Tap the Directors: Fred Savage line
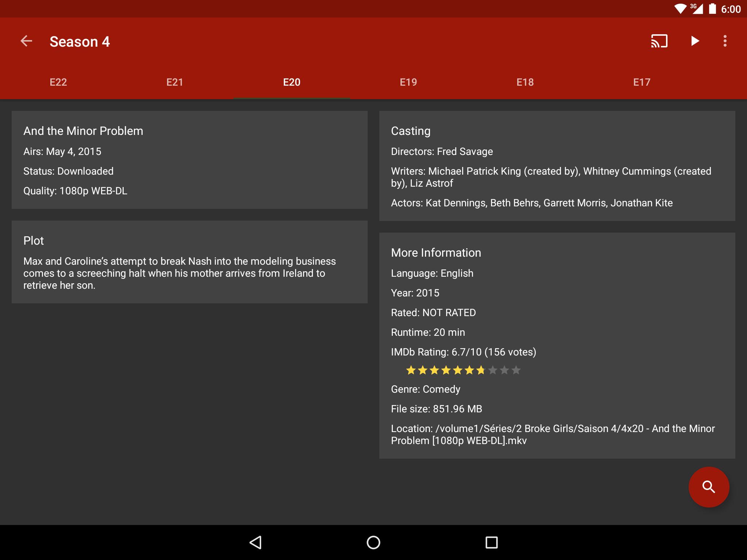 442,151
